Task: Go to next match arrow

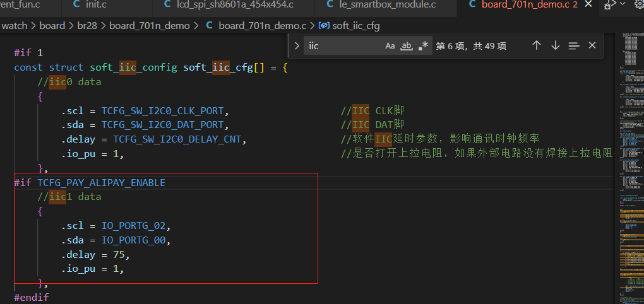Action: (x=555, y=45)
